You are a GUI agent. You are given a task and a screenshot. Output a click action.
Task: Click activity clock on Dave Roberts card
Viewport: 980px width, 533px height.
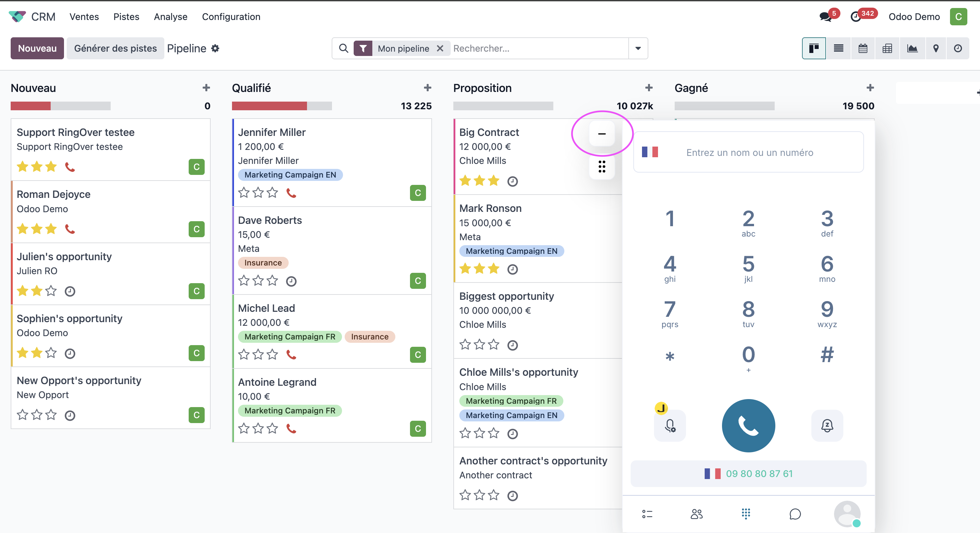coord(291,281)
